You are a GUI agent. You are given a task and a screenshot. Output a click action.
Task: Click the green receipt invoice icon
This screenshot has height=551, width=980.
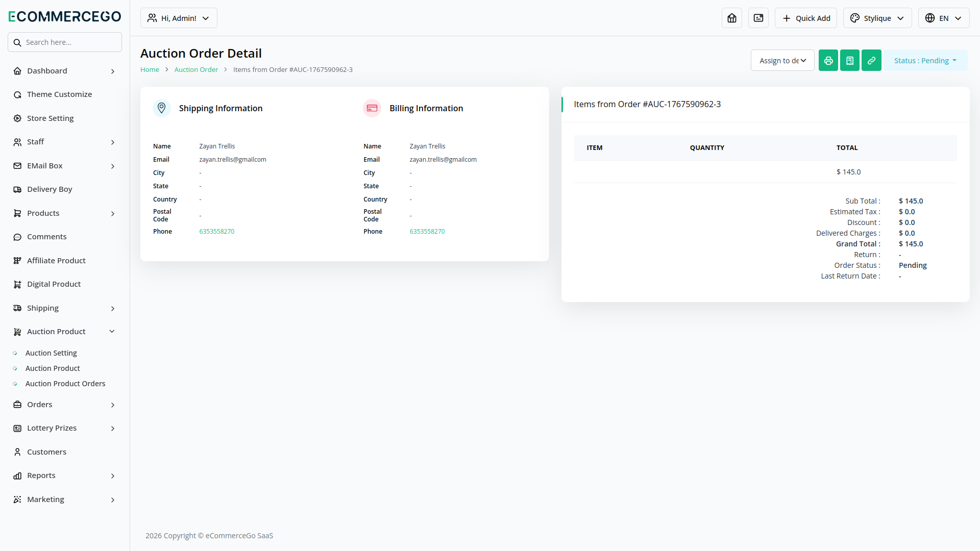(850, 60)
